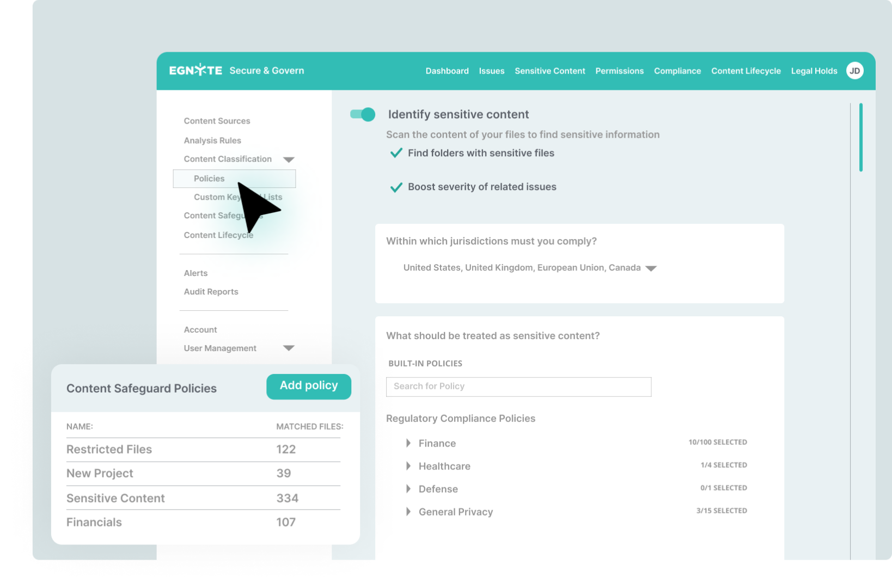Open Audit Reports in the sidebar
Screen dimensions: 892x588
tap(211, 291)
